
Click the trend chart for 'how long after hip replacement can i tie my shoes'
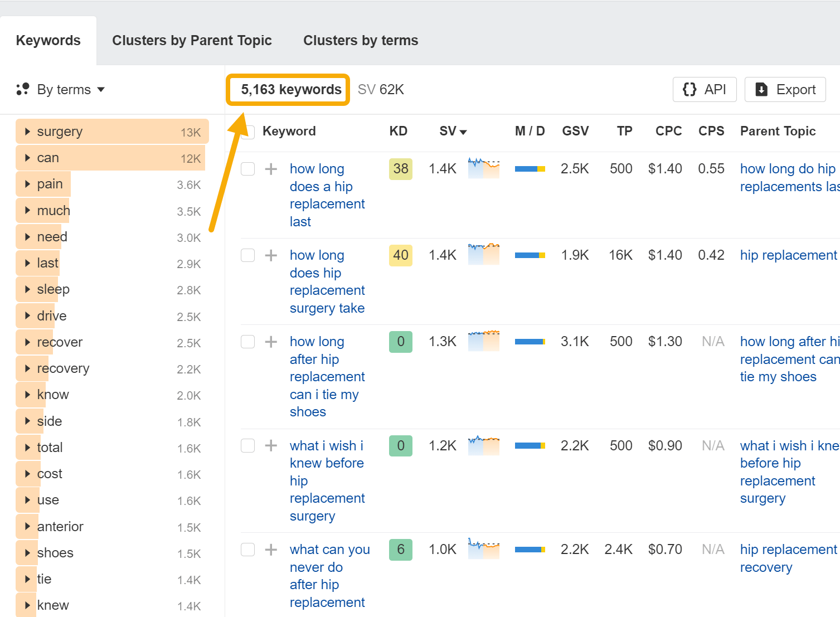[483, 341]
